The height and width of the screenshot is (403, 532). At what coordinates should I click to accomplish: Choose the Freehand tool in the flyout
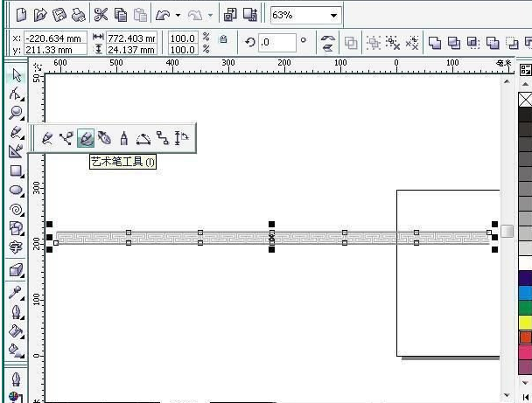click(x=47, y=138)
